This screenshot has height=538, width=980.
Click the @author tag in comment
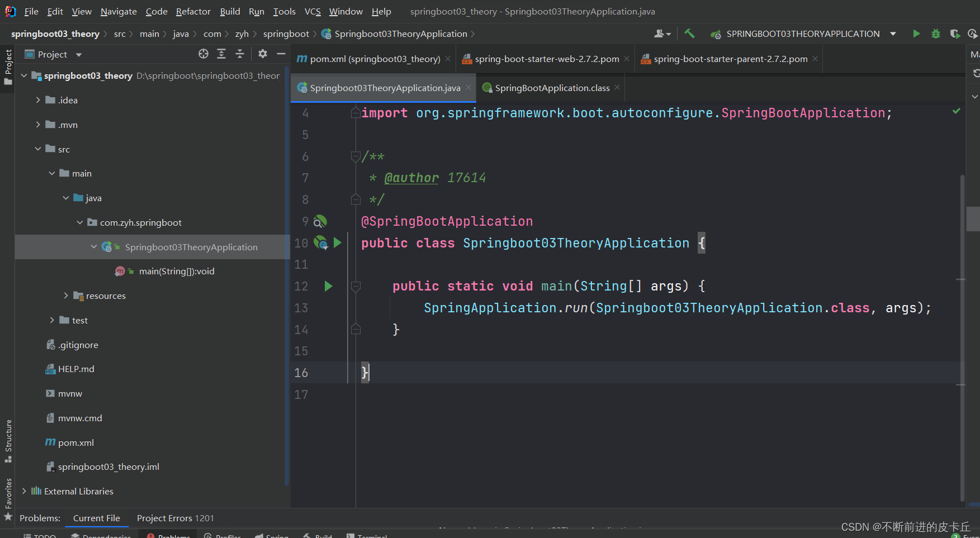[411, 178]
